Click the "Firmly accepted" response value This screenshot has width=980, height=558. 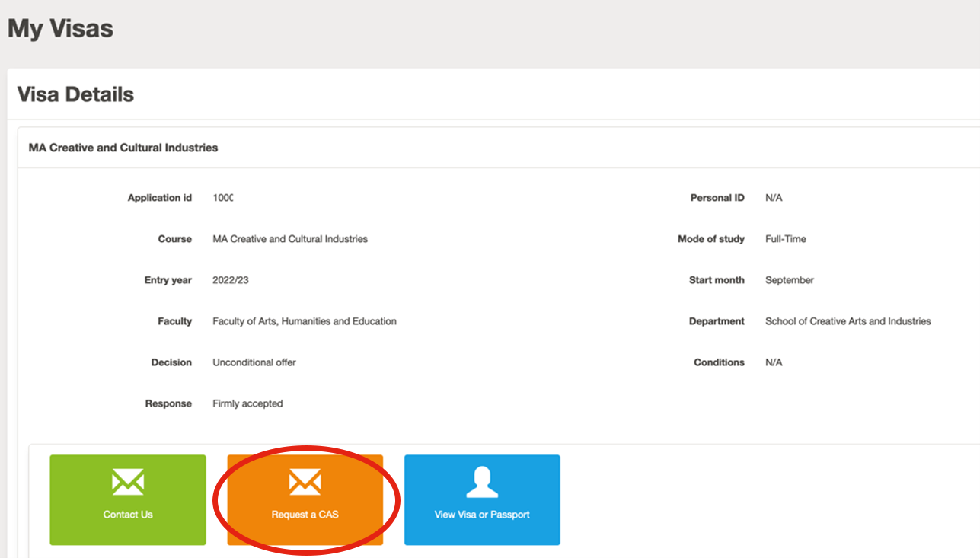click(x=247, y=403)
